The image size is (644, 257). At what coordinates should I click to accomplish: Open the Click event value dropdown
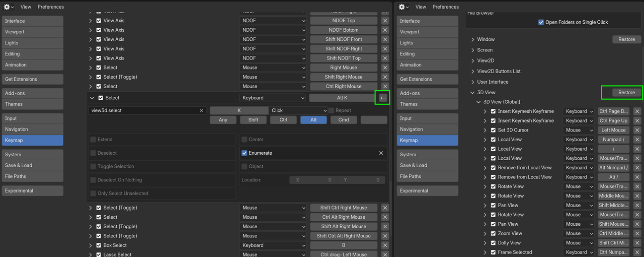pos(299,110)
